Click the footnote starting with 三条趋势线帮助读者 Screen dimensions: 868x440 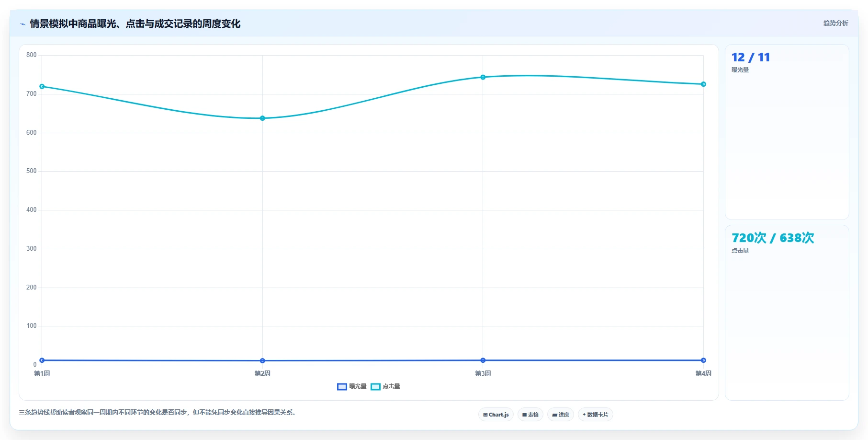pyautogui.click(x=158, y=413)
